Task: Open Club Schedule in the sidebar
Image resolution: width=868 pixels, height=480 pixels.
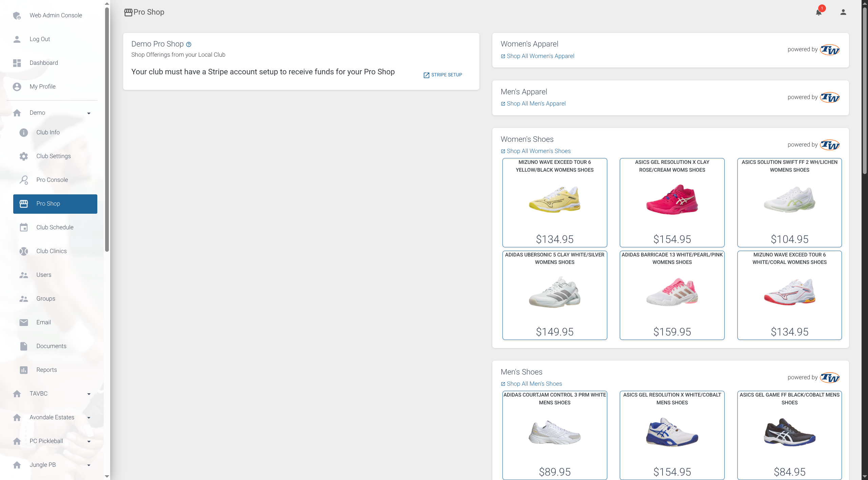Action: pos(55,227)
